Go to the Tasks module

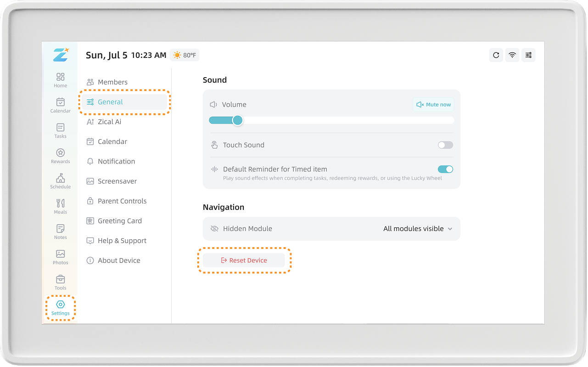tap(60, 130)
